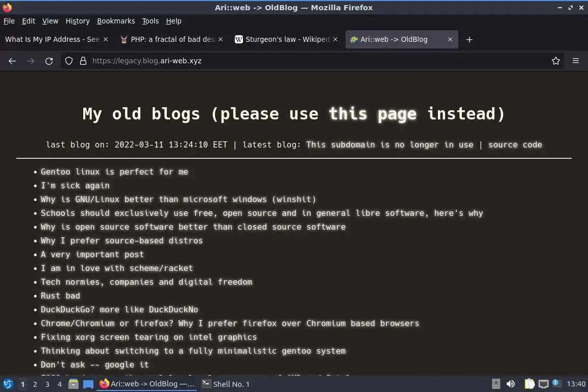Open 'Why I prefer source-based distros' post
This screenshot has height=392, width=588.
121,241
